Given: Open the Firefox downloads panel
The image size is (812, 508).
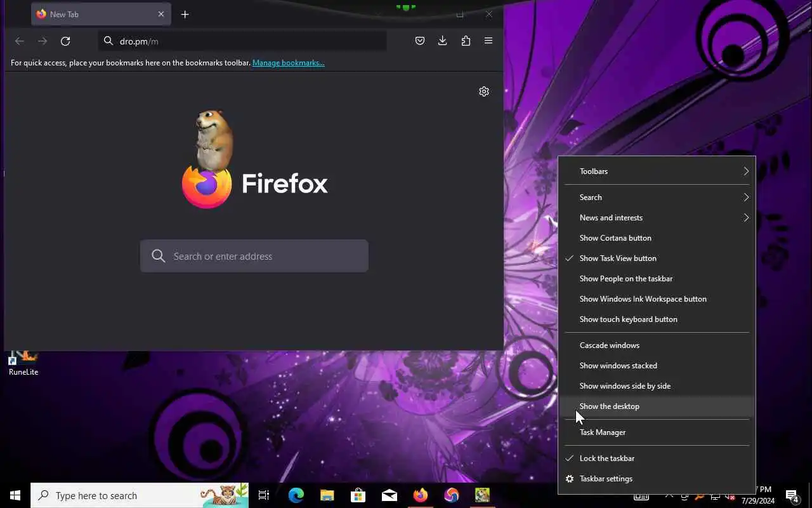Looking at the screenshot, I should [x=443, y=41].
